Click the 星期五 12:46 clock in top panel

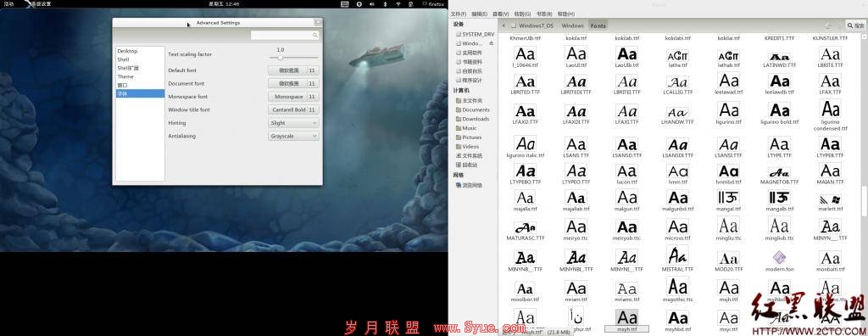pyautogui.click(x=225, y=4)
